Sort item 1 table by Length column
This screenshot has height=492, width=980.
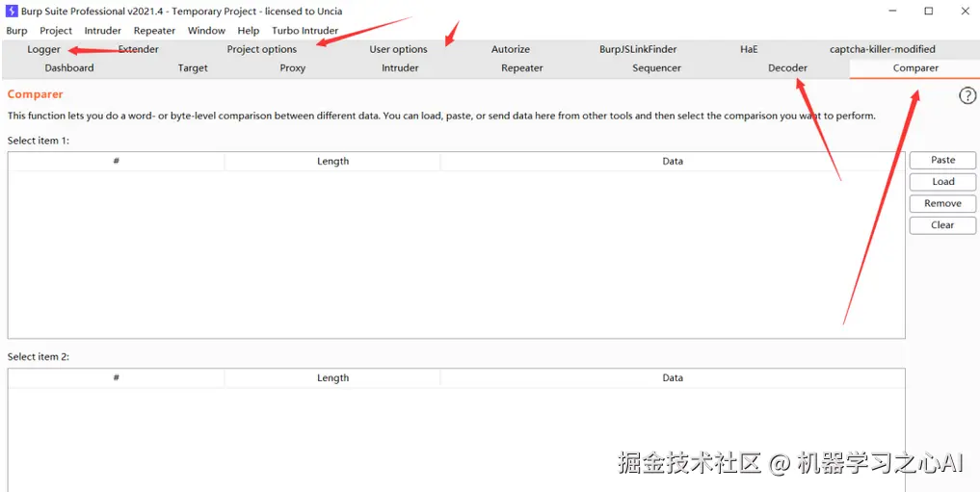(x=332, y=161)
